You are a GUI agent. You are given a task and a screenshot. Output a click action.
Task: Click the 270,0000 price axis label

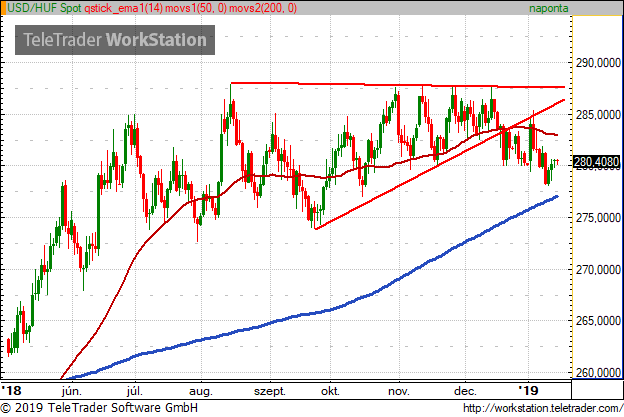coord(598,270)
